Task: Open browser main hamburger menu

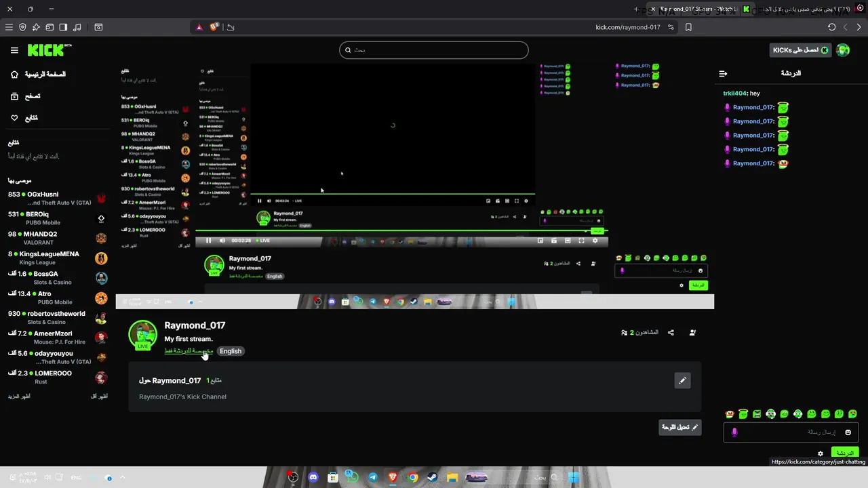Action: click(x=9, y=27)
